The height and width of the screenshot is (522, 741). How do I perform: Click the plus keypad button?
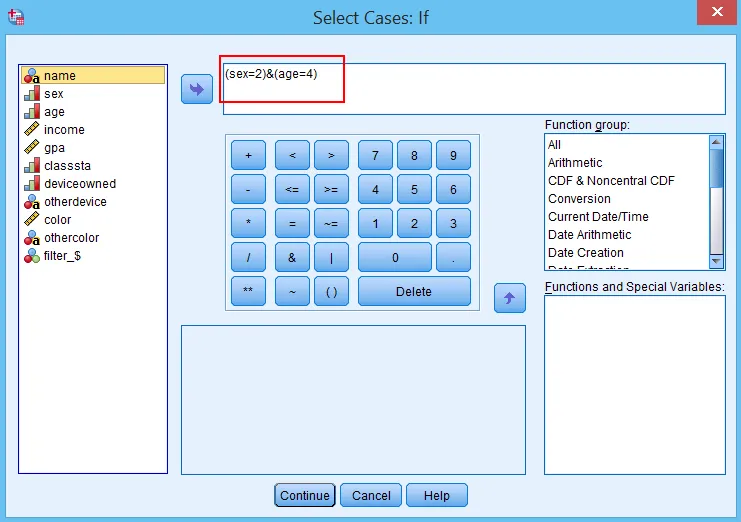(x=249, y=155)
